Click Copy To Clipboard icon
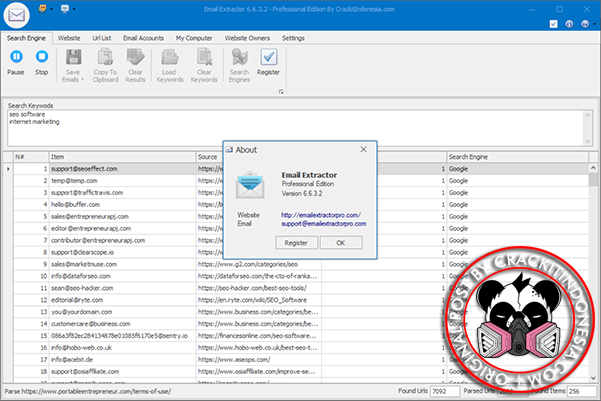This screenshot has height=401, width=601. coord(105,57)
